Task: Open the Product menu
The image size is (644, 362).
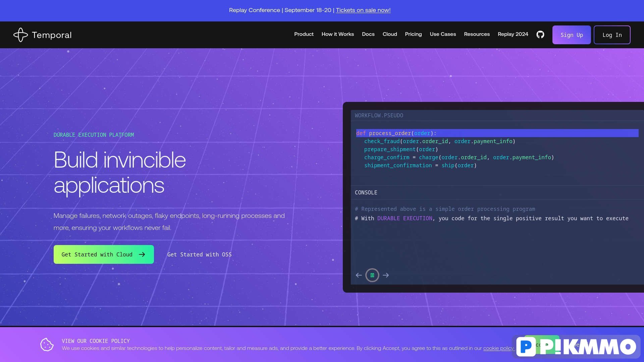Action: (x=304, y=34)
